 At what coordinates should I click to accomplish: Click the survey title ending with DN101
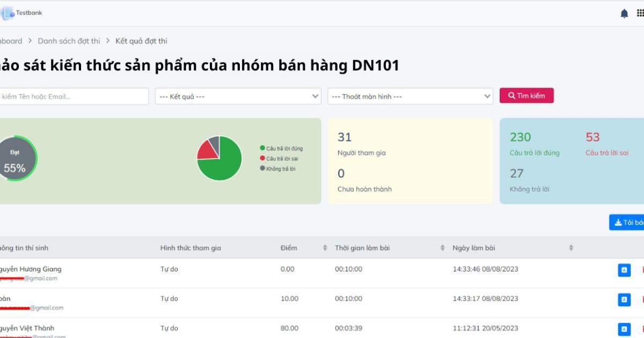coord(200,66)
